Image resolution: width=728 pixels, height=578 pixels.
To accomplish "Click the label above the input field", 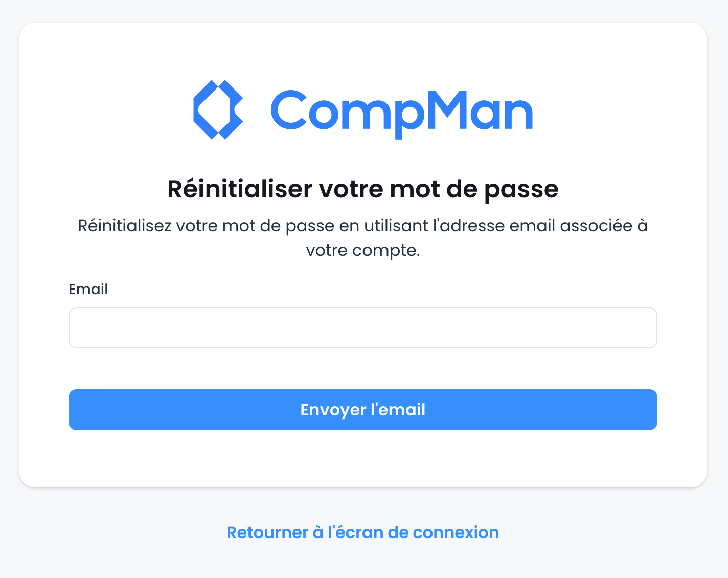I will coord(88,290).
